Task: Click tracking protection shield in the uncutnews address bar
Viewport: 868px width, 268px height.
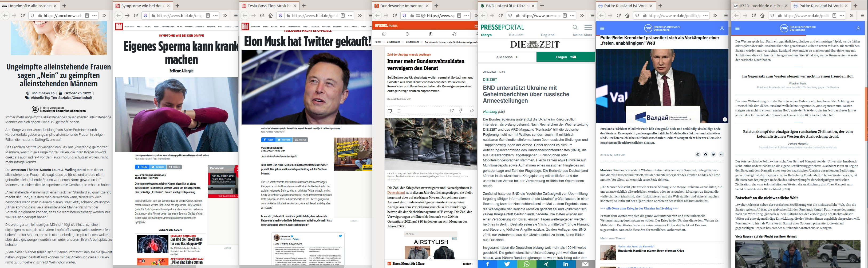Action: click(32, 15)
